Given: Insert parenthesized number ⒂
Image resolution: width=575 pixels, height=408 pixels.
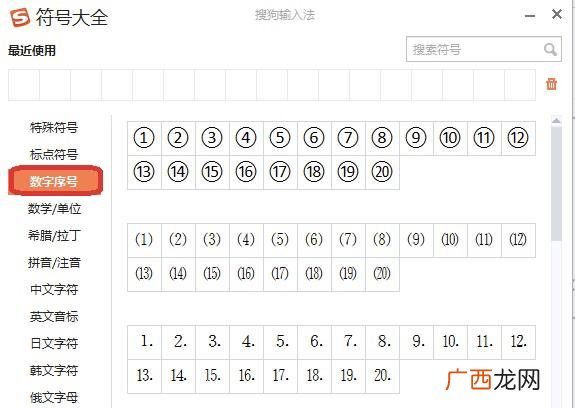Looking at the screenshot, I should coord(212,274).
